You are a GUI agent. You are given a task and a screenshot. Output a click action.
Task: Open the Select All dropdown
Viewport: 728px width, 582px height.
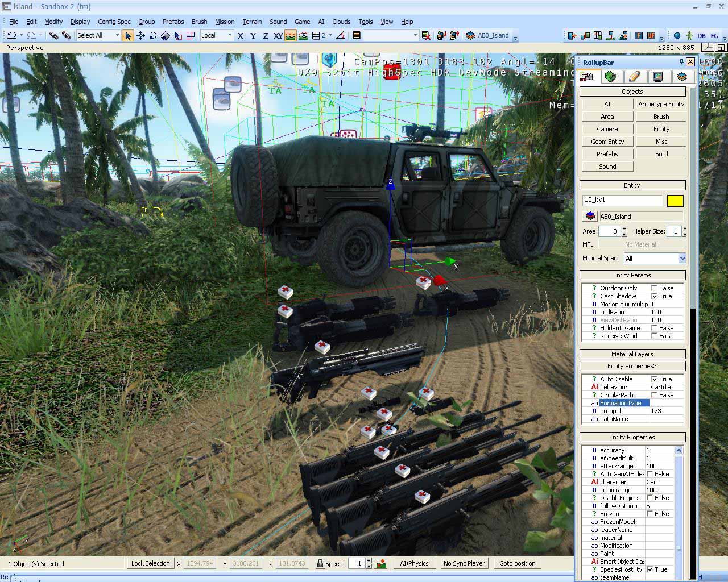tap(98, 35)
